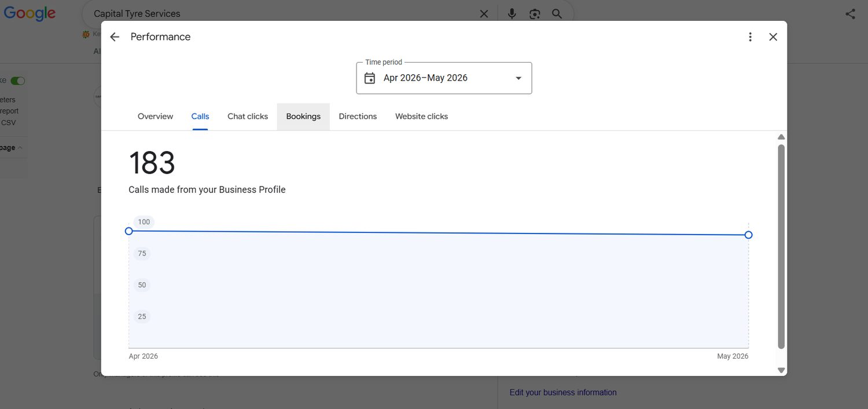868x409 pixels.
Task: Click the 100 axis label
Action: (x=144, y=222)
